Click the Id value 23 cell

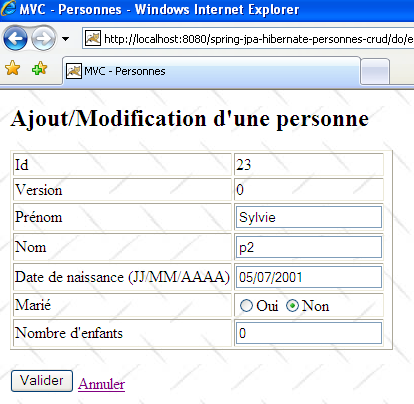point(309,165)
